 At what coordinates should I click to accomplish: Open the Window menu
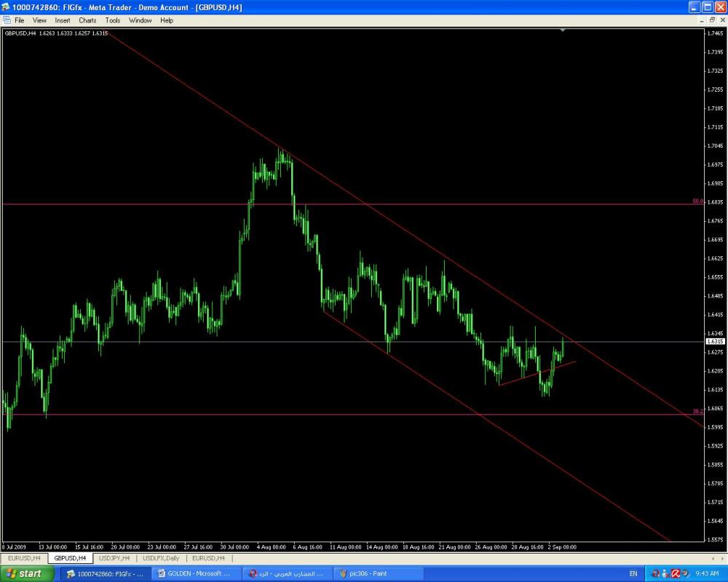[141, 20]
